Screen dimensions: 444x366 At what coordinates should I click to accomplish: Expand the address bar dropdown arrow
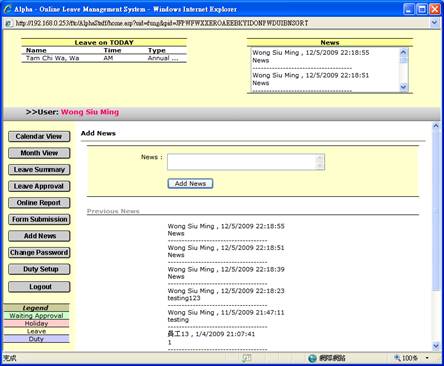coord(434,23)
